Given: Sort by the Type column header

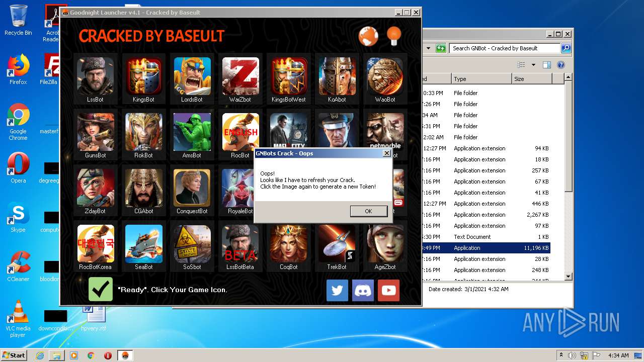Looking at the screenshot, I should point(481,79).
